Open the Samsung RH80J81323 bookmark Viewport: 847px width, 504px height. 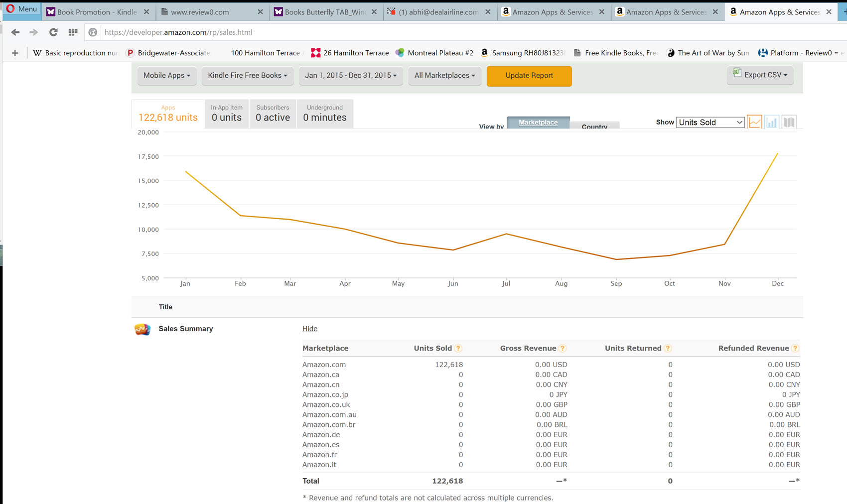point(523,53)
